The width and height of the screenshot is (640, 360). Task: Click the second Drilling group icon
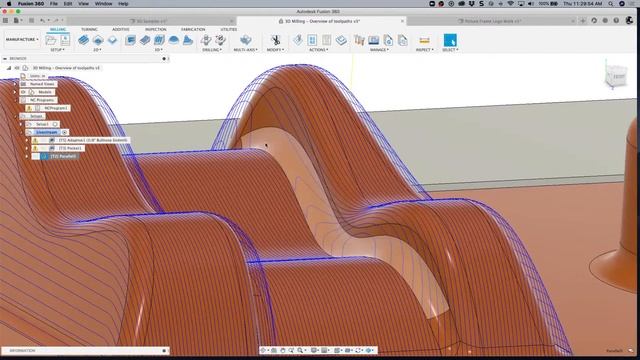[x=220, y=40]
